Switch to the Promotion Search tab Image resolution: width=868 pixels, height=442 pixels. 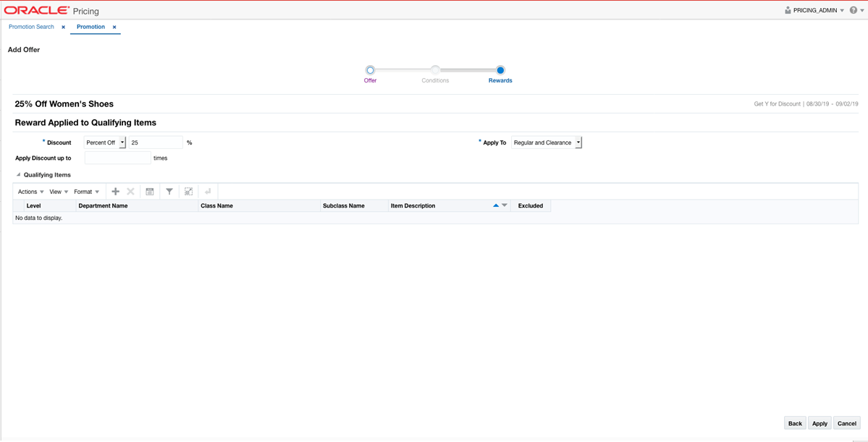click(32, 27)
